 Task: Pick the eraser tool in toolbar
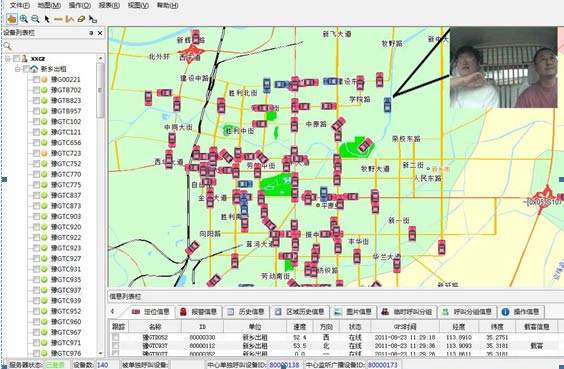(81, 19)
